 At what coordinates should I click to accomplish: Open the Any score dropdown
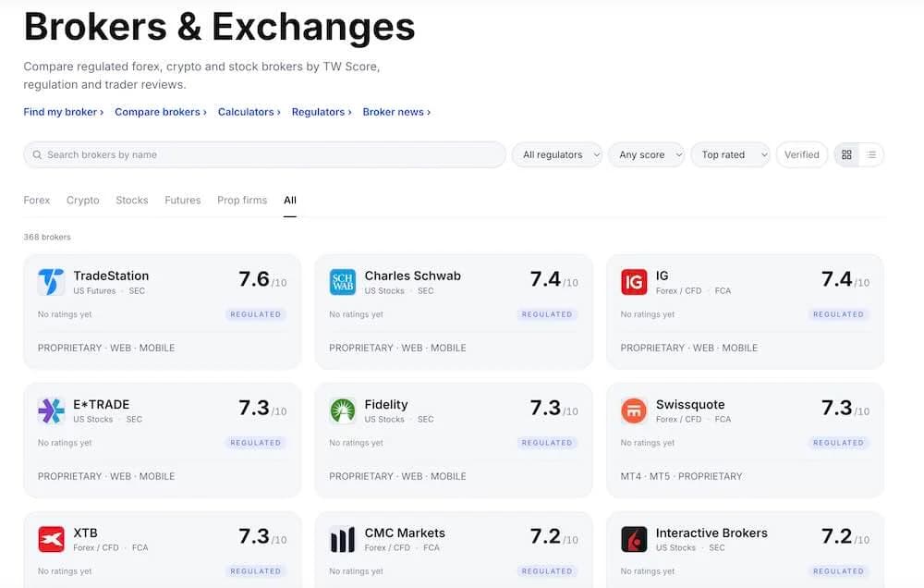click(647, 154)
